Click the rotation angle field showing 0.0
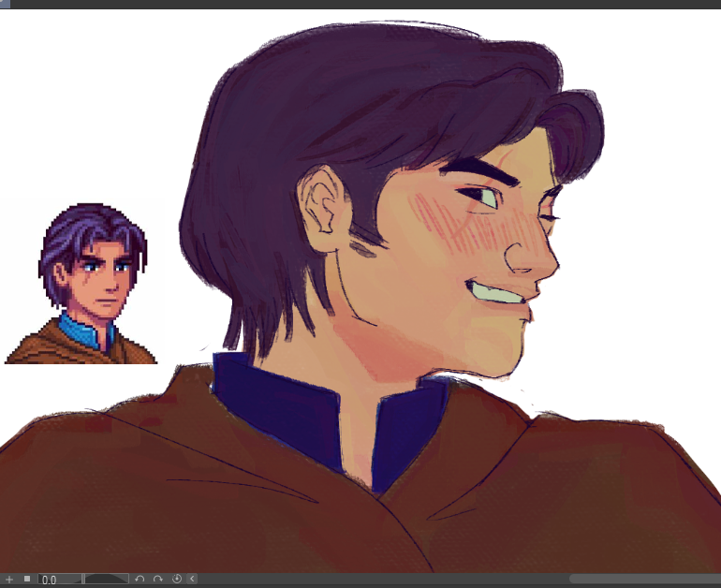The width and height of the screenshot is (721, 588). [x=58, y=580]
